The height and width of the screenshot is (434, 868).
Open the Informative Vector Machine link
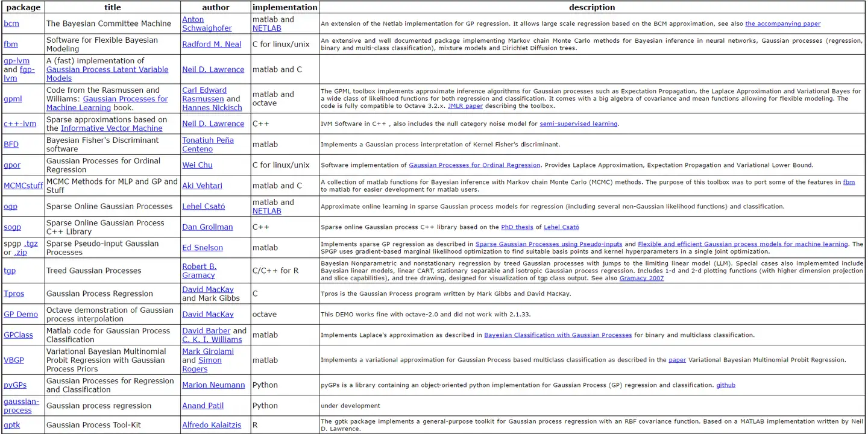[112, 128]
